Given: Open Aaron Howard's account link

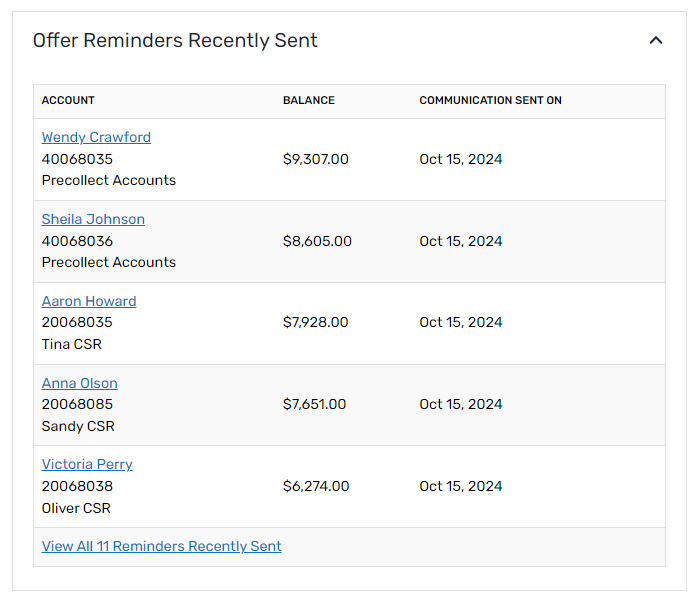Looking at the screenshot, I should 89,301.
